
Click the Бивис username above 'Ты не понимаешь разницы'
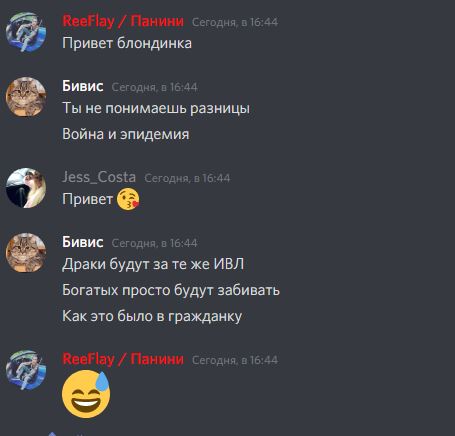[x=83, y=86]
